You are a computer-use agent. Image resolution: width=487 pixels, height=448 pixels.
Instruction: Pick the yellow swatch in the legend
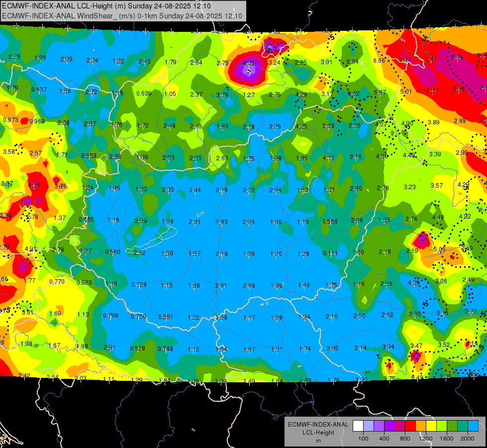pos(431,426)
